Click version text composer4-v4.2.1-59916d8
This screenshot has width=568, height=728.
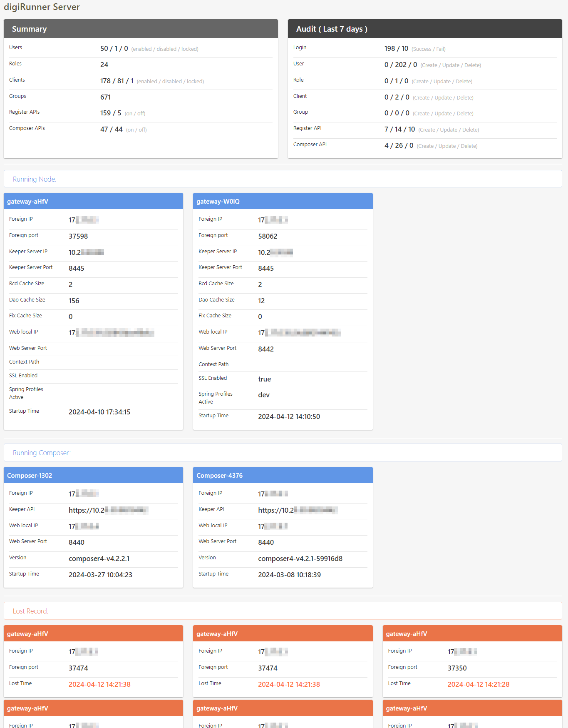(300, 558)
